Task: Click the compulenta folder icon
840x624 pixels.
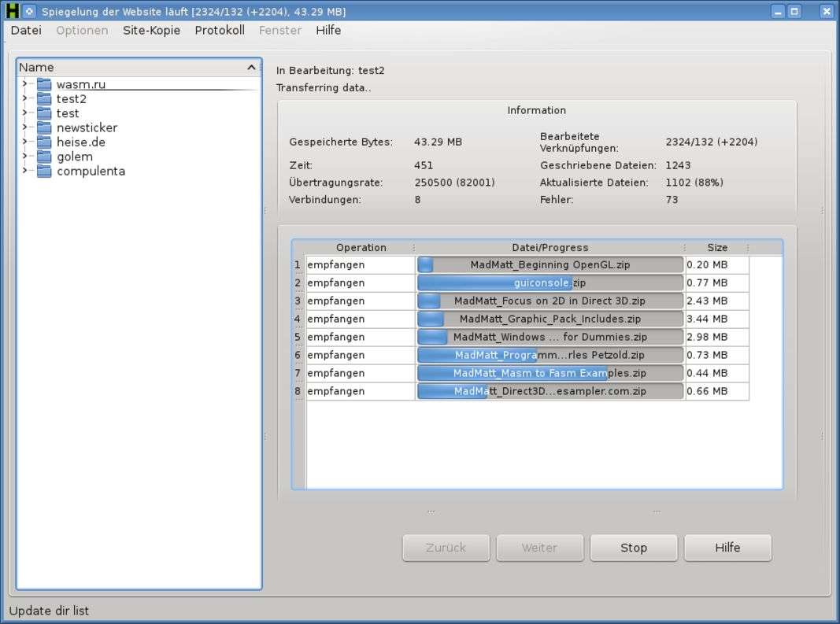Action: [x=44, y=171]
